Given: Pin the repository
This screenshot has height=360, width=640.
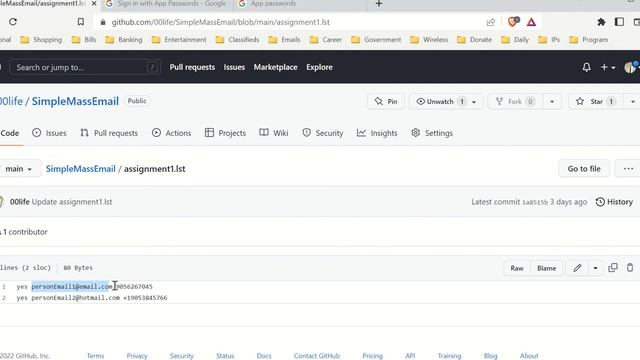Looking at the screenshot, I should tap(386, 102).
